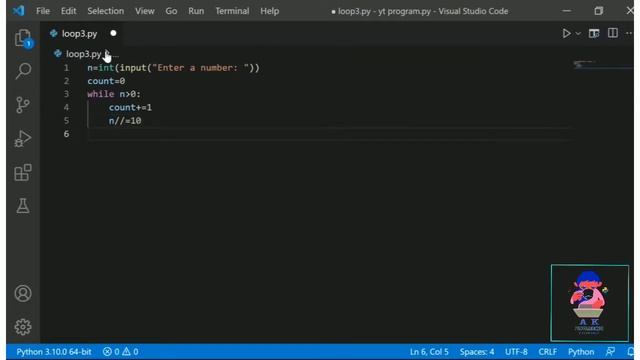Open the Search view
The width and height of the screenshot is (640, 360).
point(23,71)
